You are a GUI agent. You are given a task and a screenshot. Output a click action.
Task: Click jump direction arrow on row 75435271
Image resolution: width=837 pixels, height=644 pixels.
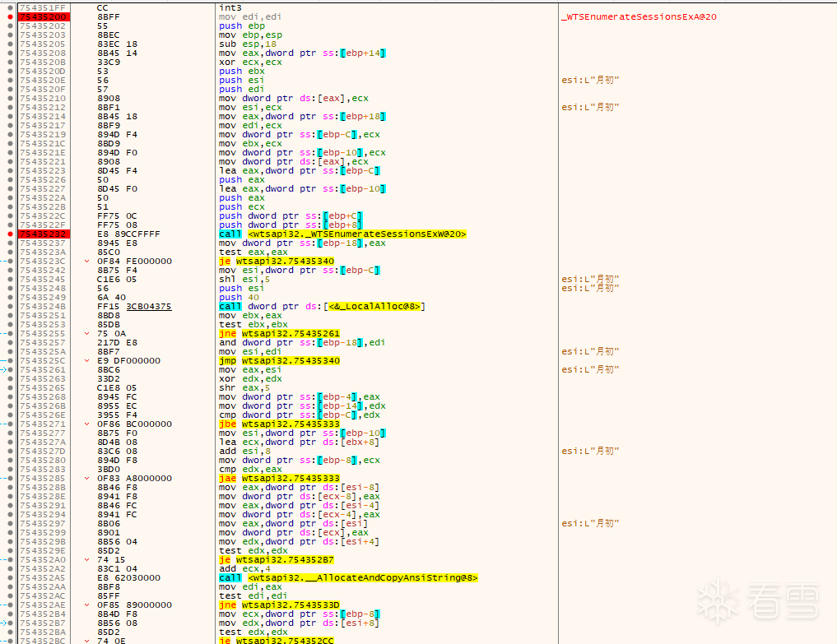coord(87,424)
